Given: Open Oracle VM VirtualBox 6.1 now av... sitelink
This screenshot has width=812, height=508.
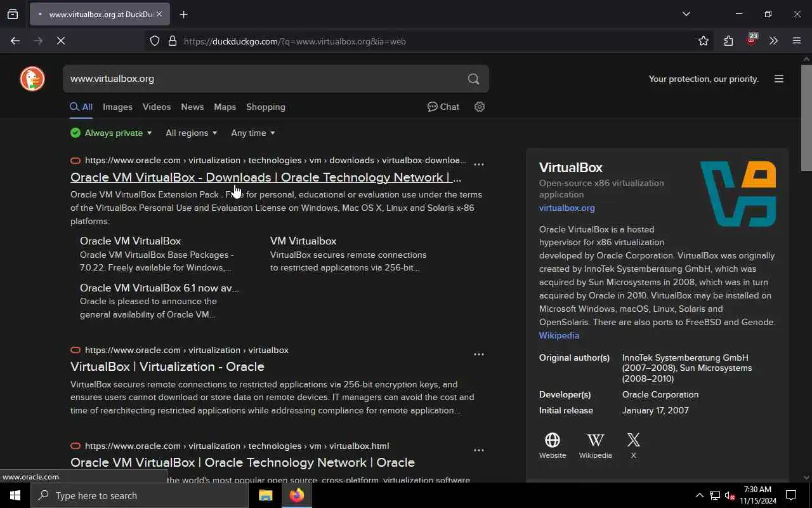Looking at the screenshot, I should click(159, 288).
